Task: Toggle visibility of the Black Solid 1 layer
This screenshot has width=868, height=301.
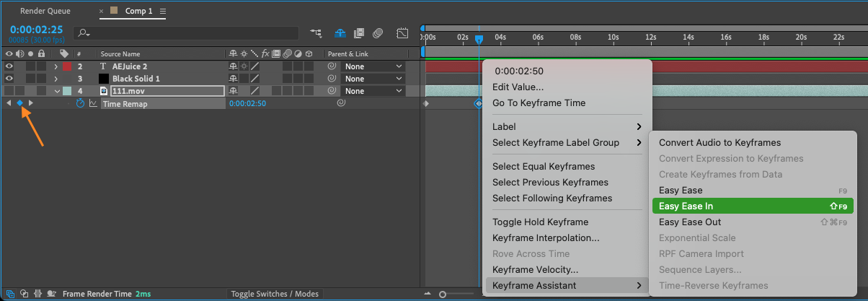Action: pyautogui.click(x=9, y=79)
